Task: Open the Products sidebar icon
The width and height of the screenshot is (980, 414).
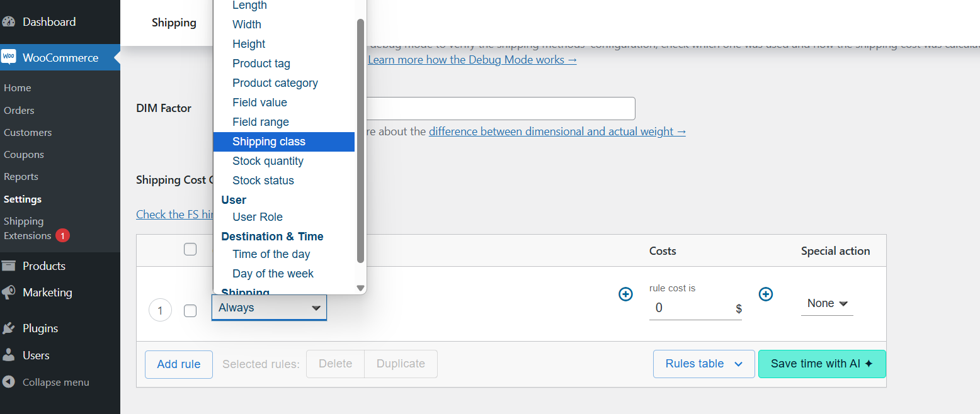Action: (9, 266)
